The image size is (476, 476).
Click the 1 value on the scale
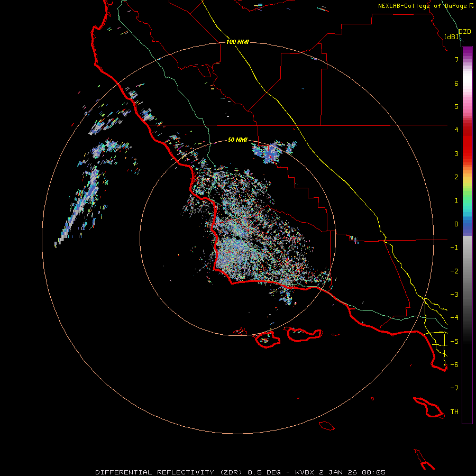[456, 200]
